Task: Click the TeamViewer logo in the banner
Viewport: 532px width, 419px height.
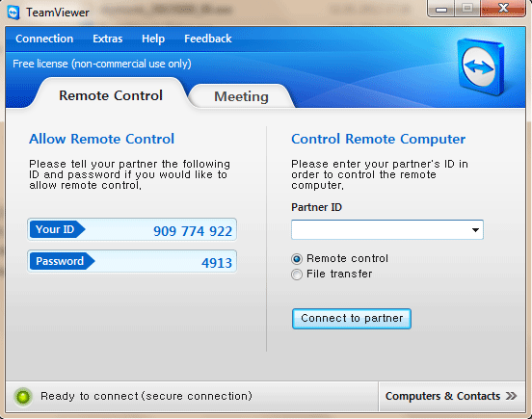Action: [480, 66]
